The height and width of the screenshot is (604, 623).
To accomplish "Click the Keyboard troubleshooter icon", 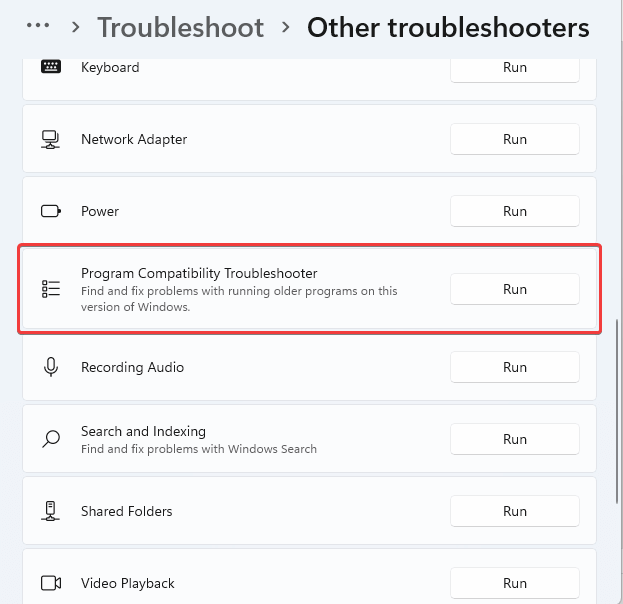I will coord(51,67).
